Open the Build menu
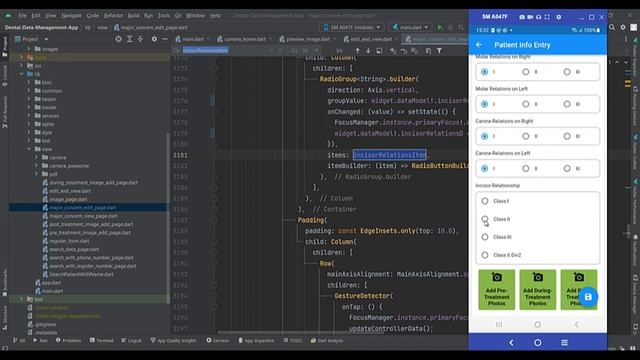This screenshot has width=640, height=360. pyautogui.click(x=133, y=16)
